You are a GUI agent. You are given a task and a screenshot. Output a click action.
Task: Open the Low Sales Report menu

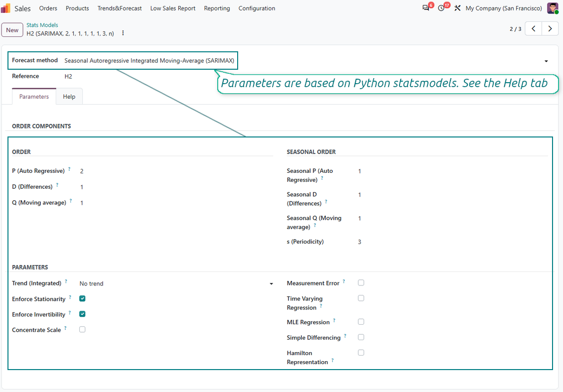point(173,8)
